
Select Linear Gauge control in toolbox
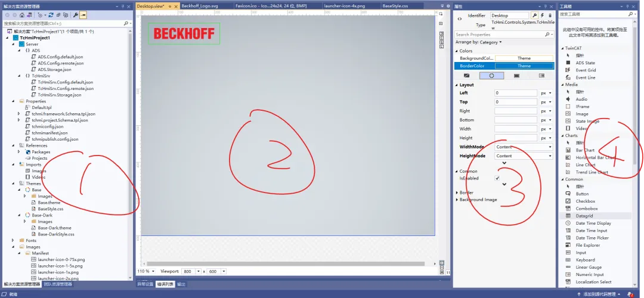point(589,267)
